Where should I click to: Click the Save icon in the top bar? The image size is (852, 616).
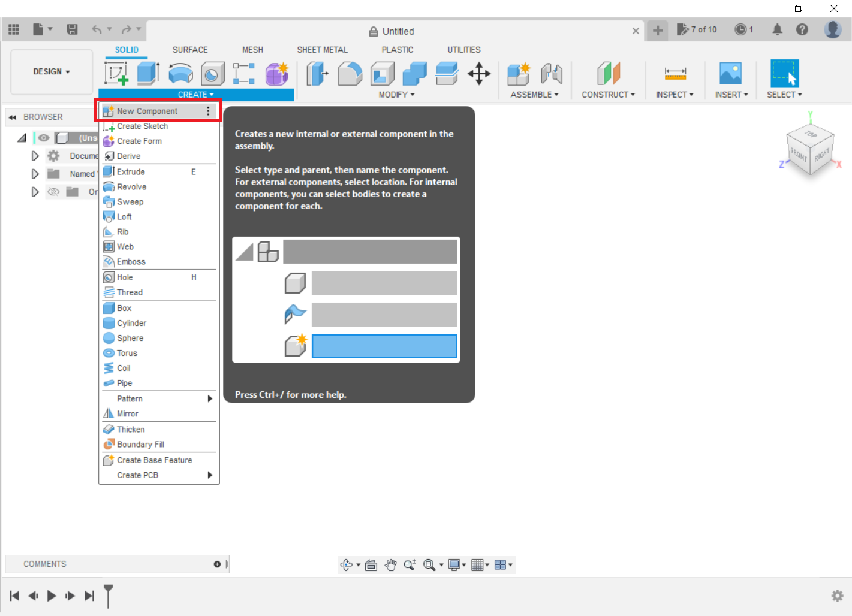[x=72, y=29]
